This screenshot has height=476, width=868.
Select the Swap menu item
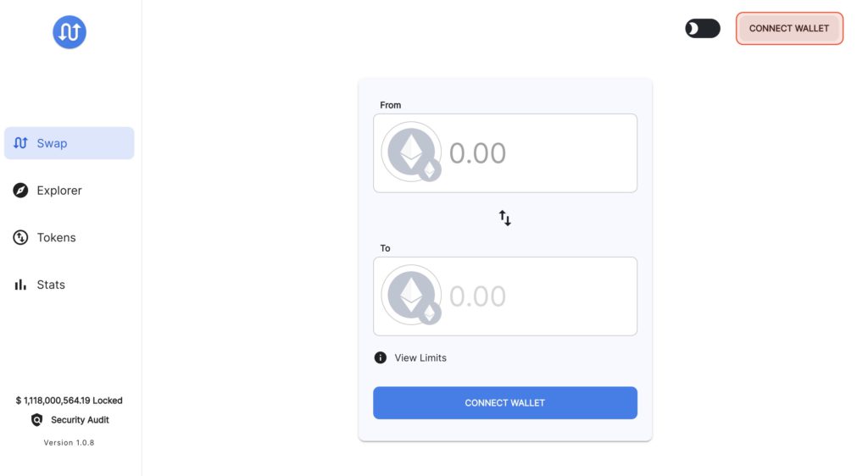[70, 143]
